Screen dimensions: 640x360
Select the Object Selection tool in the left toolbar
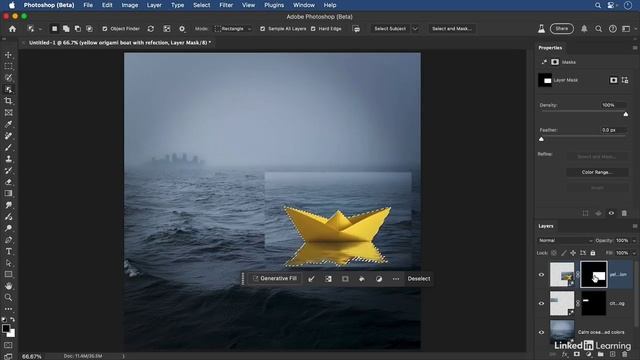8,89
